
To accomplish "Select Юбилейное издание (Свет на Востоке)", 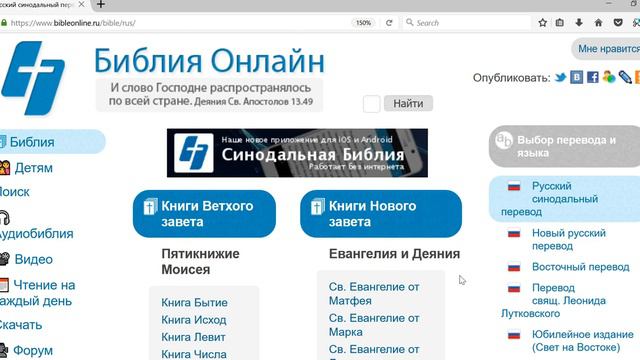I will click(582, 341).
